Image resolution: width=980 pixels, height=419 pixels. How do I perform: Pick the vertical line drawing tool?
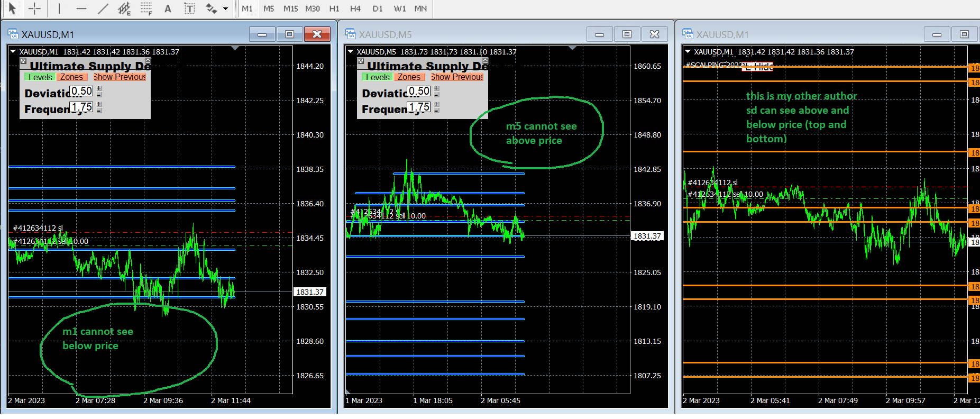pos(59,8)
